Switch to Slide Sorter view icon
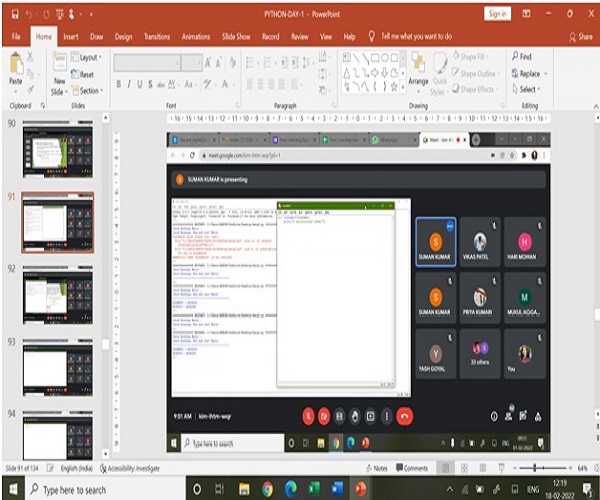600x500 pixels. [464, 468]
